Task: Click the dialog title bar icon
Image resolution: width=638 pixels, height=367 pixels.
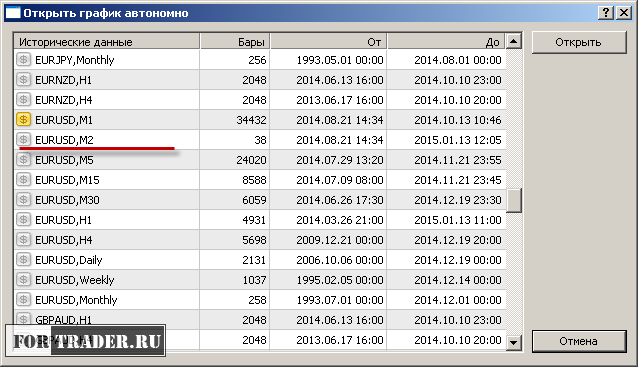Action: click(x=13, y=13)
